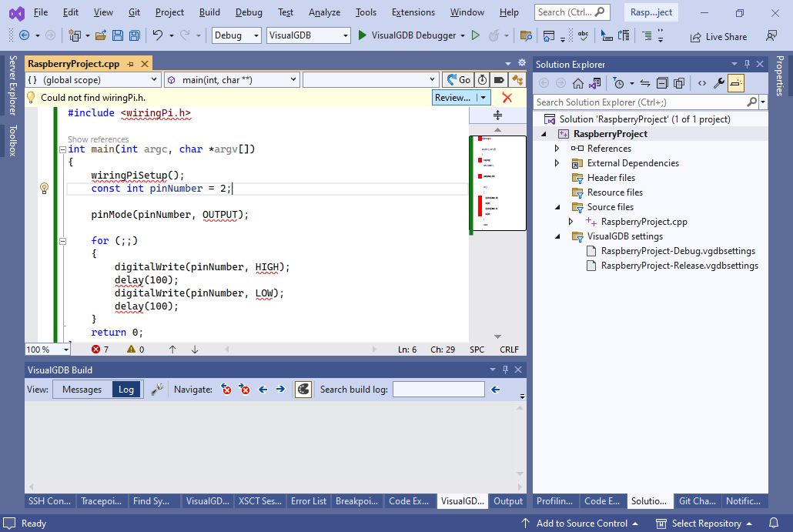This screenshot has width=793, height=532.
Task: Click the Search Solution Explorer field
Action: 641,102
